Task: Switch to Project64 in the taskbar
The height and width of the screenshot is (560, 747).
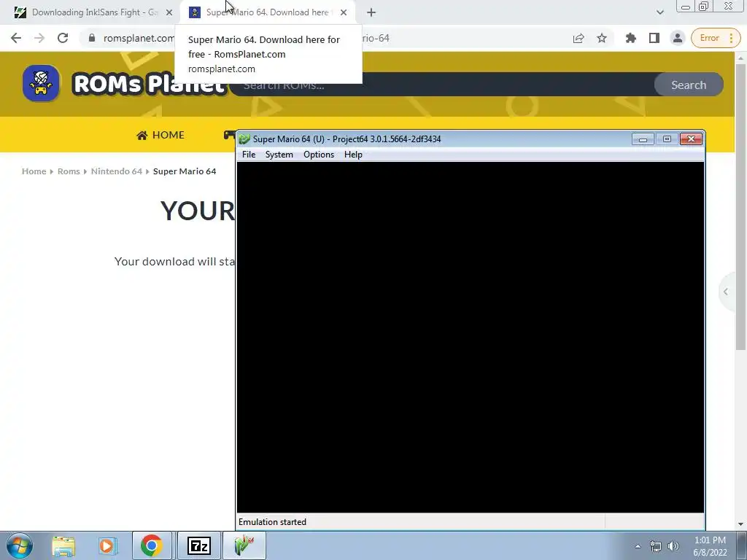Action: (244, 545)
